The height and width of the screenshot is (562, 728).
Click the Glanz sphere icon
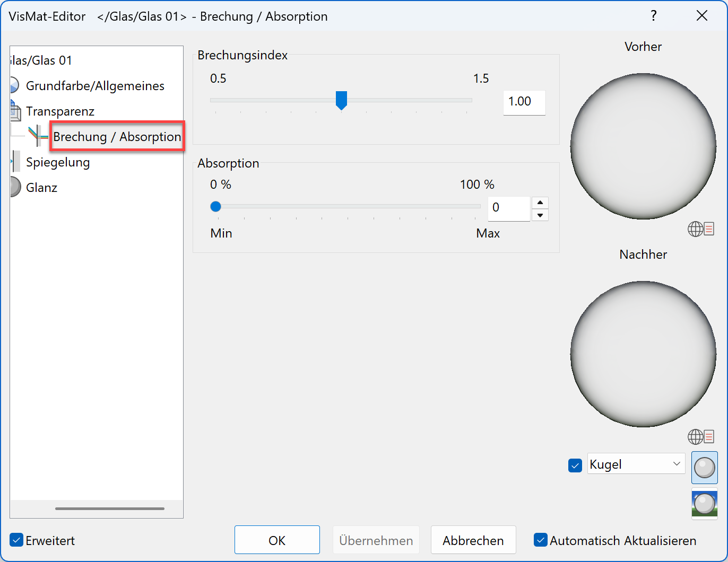tap(15, 187)
